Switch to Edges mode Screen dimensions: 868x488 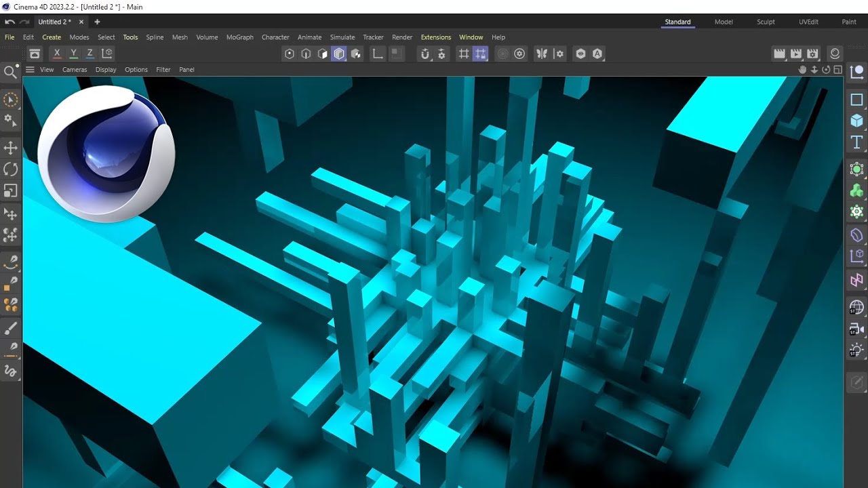(306, 54)
